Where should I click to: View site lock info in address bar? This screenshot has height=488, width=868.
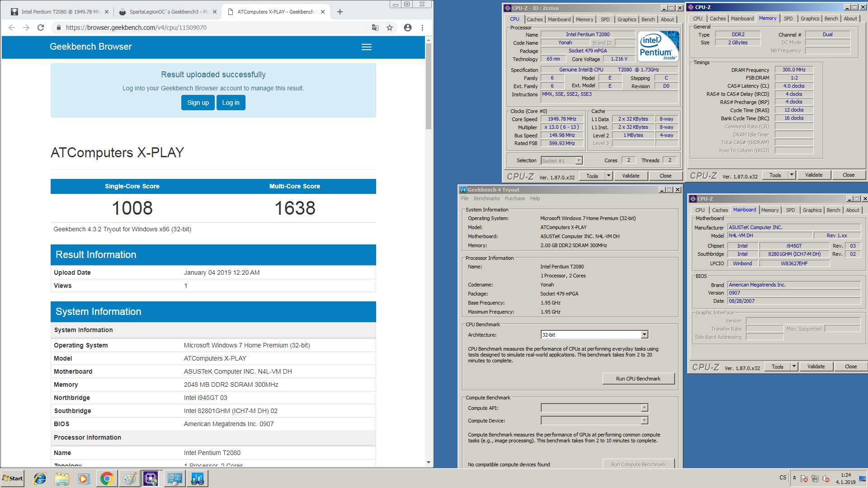tap(58, 28)
